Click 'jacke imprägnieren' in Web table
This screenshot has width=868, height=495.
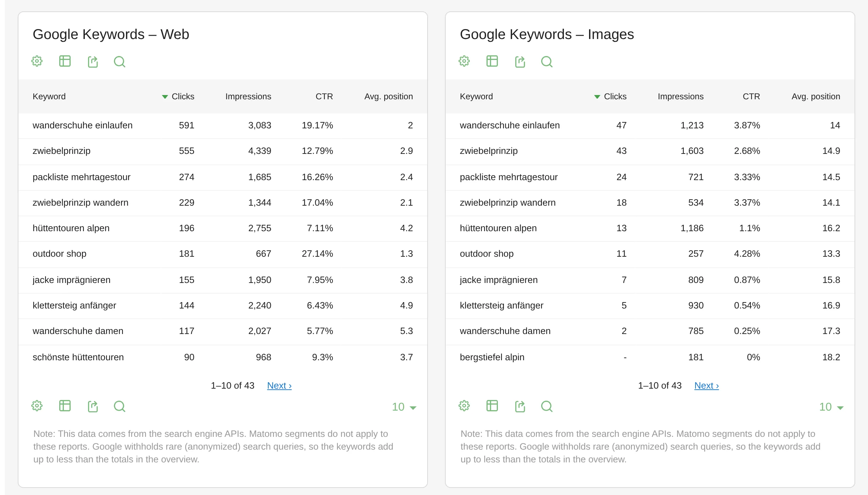point(71,280)
